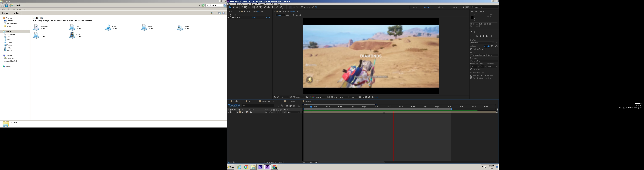Open the Quarter resolution dropdown
The image size is (644, 170).
click(x=321, y=97)
